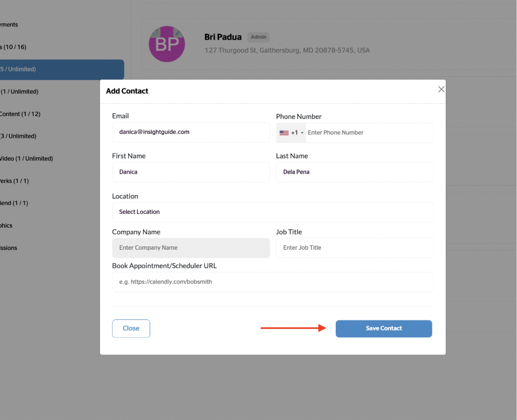Open the Content (1 / 12) sidebar item
Image resolution: width=517 pixels, height=420 pixels.
[20, 114]
